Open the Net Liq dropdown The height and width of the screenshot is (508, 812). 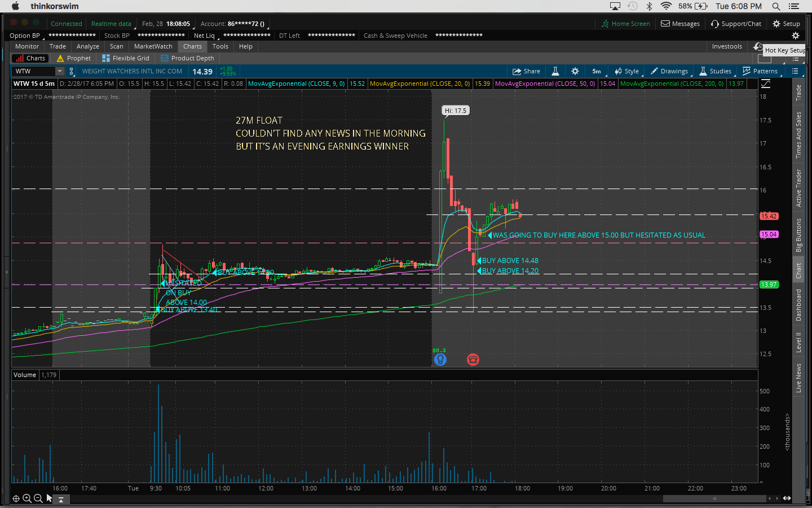[204, 36]
